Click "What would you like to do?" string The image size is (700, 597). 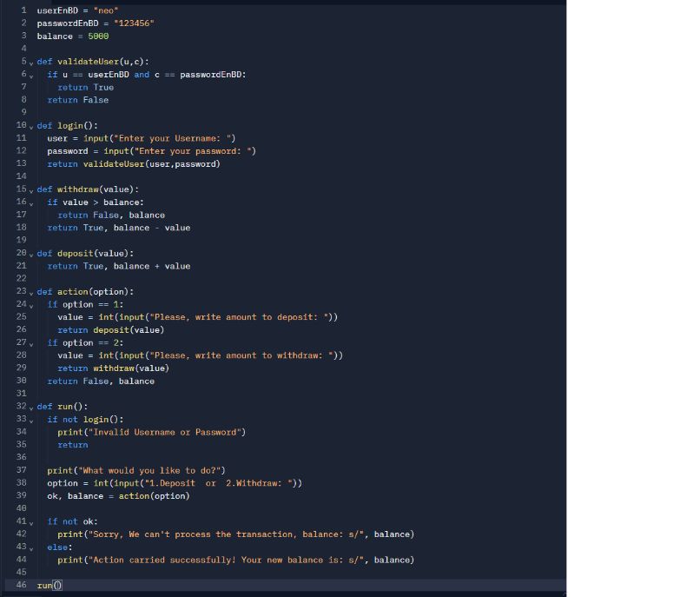(x=149, y=470)
